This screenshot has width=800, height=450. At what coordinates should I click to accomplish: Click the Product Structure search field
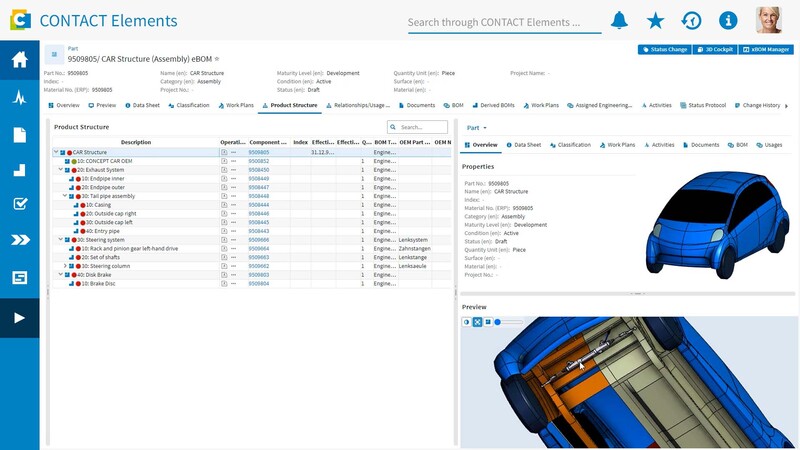(x=417, y=127)
